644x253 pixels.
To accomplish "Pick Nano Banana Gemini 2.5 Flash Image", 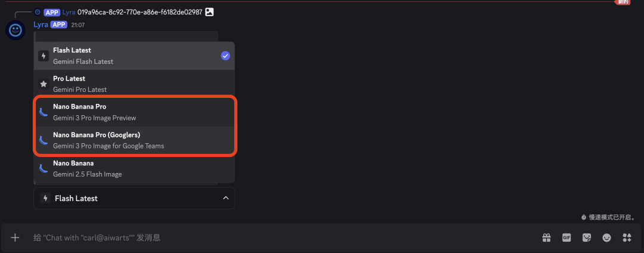I will [x=134, y=168].
